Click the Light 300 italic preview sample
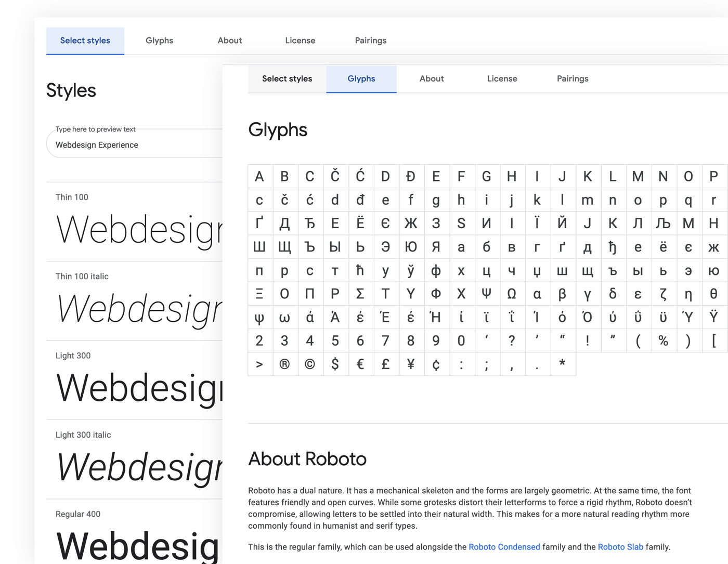This screenshot has height=564, width=728. click(139, 468)
